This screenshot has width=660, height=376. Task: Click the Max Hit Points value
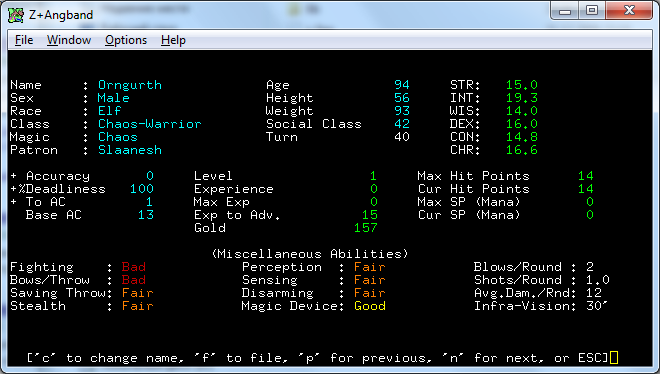[585, 176]
